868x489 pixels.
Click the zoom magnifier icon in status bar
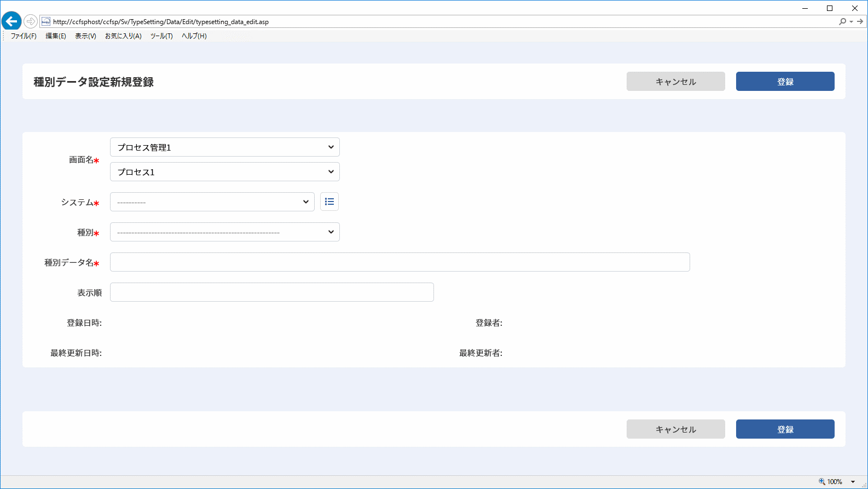pyautogui.click(x=821, y=481)
